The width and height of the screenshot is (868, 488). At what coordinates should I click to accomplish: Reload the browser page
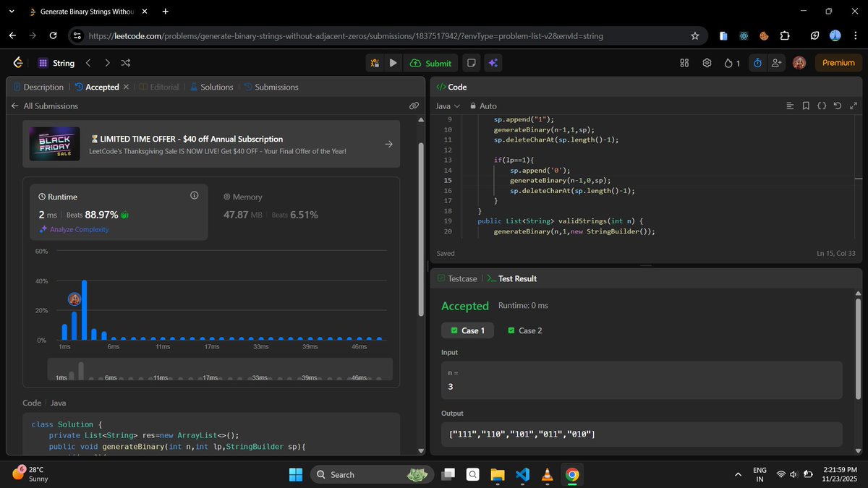pyautogui.click(x=53, y=35)
